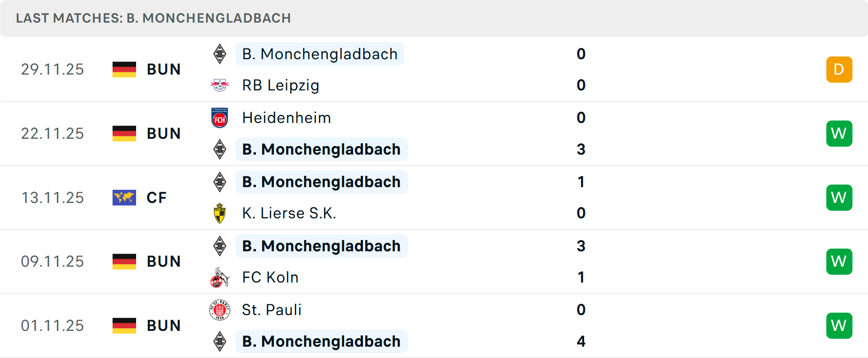Click the Club Friendlies world map flag
Viewport: 868px width, 358px height.
coord(124,198)
